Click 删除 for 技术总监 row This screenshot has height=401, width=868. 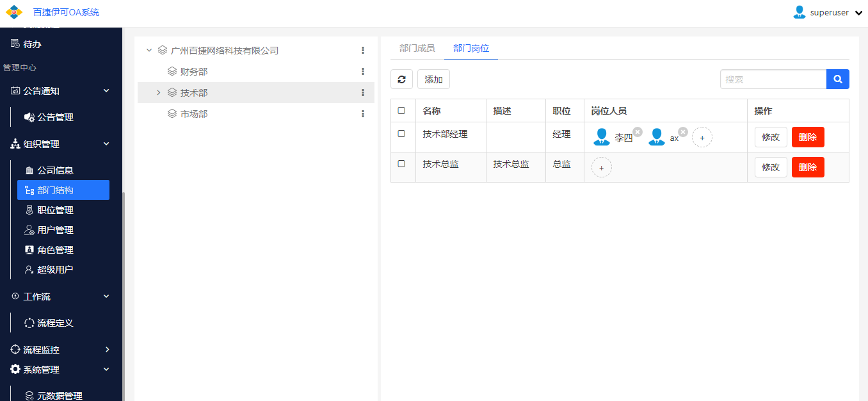click(x=808, y=167)
